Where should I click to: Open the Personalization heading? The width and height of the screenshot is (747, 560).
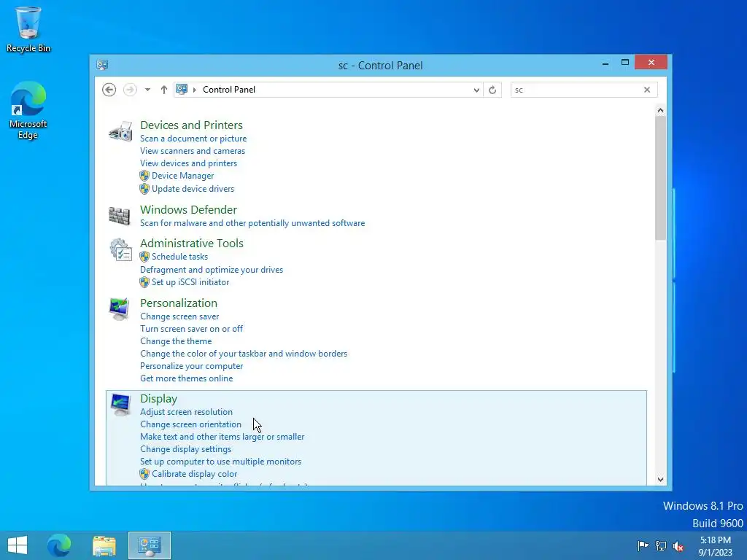[179, 303]
